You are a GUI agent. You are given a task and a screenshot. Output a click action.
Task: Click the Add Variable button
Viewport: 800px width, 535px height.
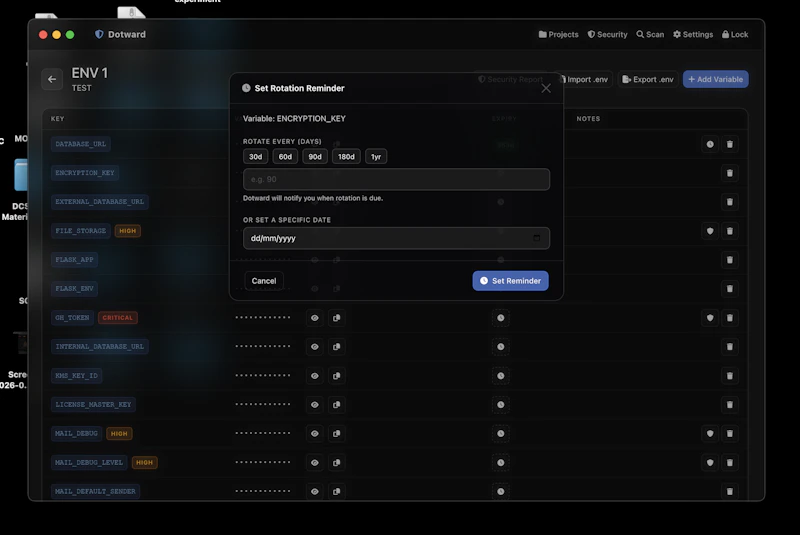[716, 79]
